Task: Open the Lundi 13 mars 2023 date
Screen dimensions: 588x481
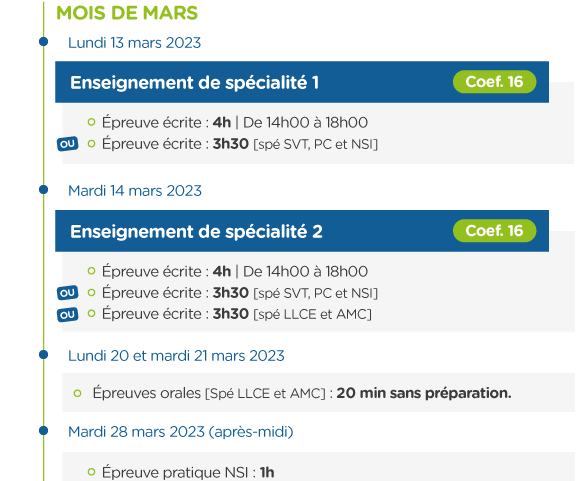Action: pyautogui.click(x=134, y=43)
